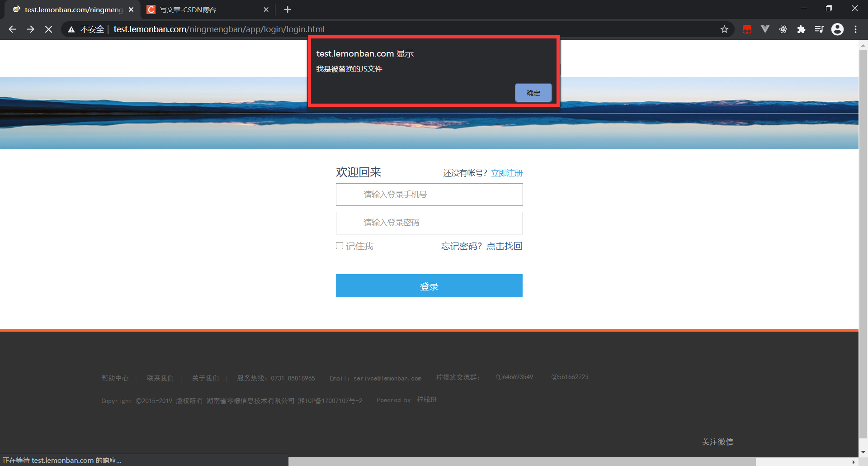Click the browser profile avatar icon

tap(838, 29)
